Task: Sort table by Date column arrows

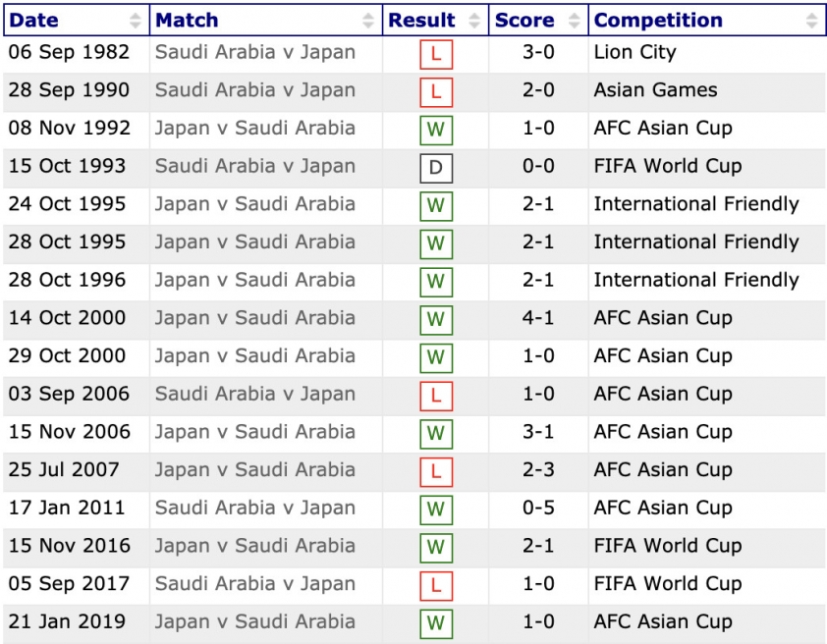Action: (135, 21)
